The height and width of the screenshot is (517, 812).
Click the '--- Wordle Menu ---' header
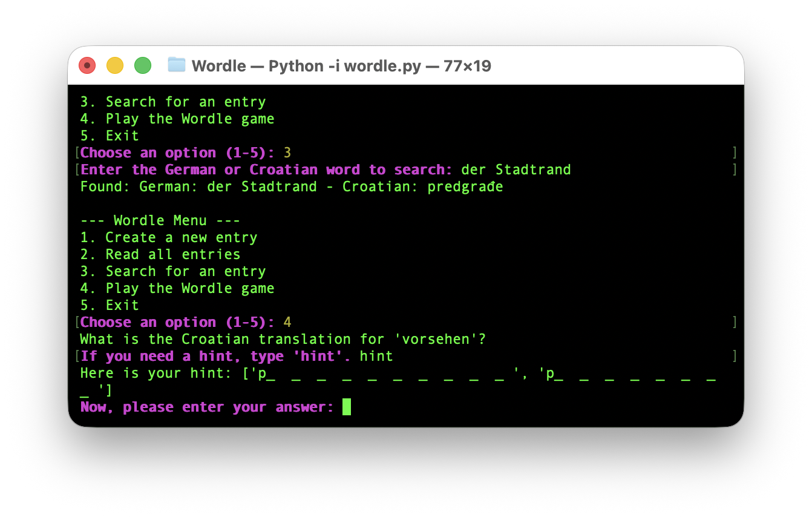[160, 220]
